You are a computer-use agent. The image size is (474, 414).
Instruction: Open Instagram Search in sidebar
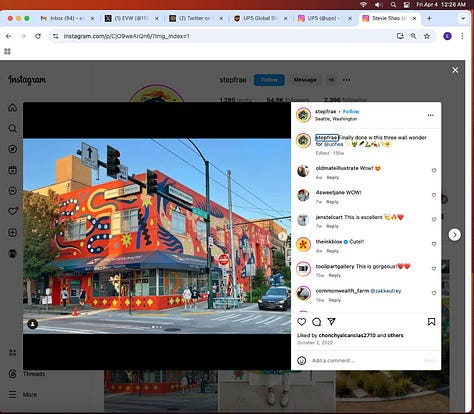[x=13, y=128]
